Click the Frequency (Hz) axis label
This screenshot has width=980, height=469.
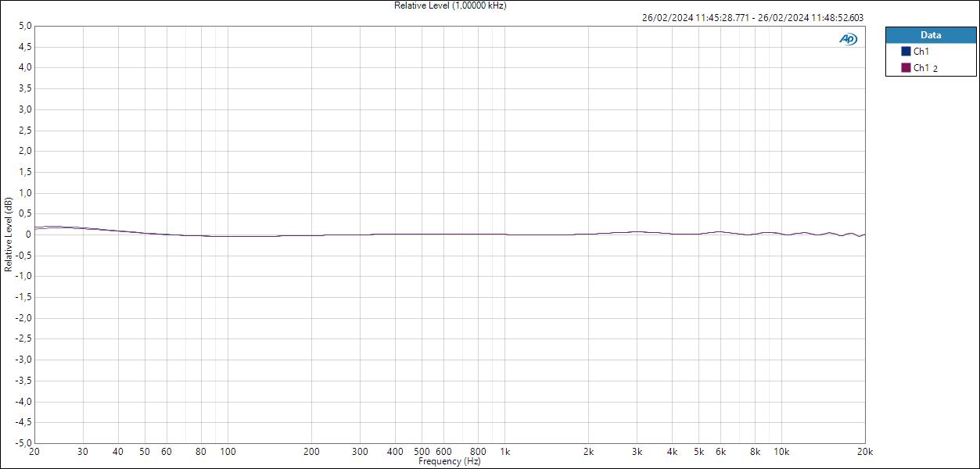[448, 461]
